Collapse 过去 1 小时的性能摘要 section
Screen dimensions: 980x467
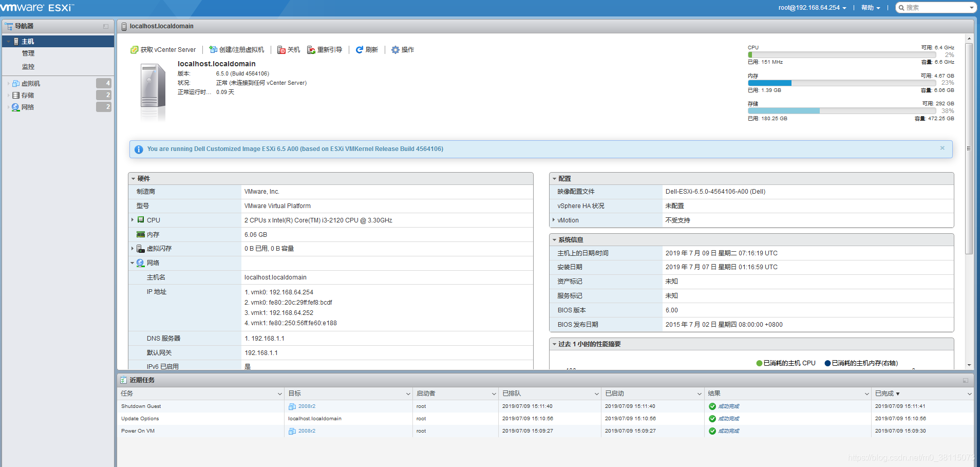pyautogui.click(x=555, y=344)
